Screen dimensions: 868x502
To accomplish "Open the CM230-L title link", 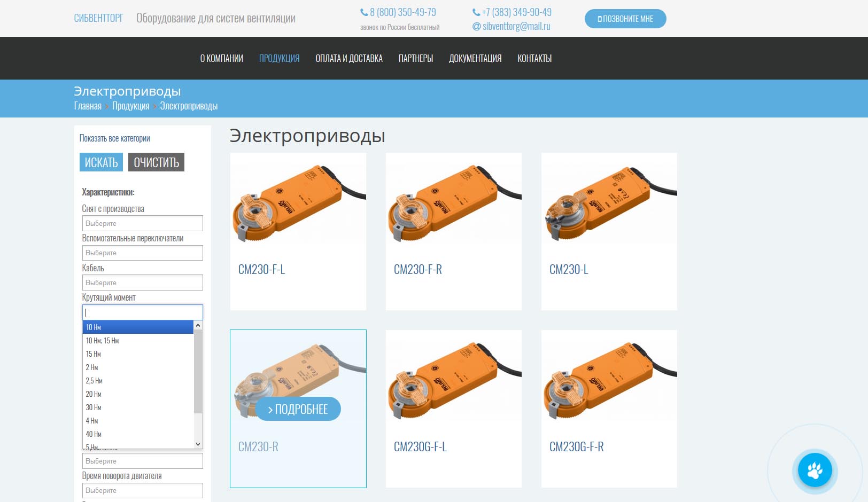I will 569,270.
